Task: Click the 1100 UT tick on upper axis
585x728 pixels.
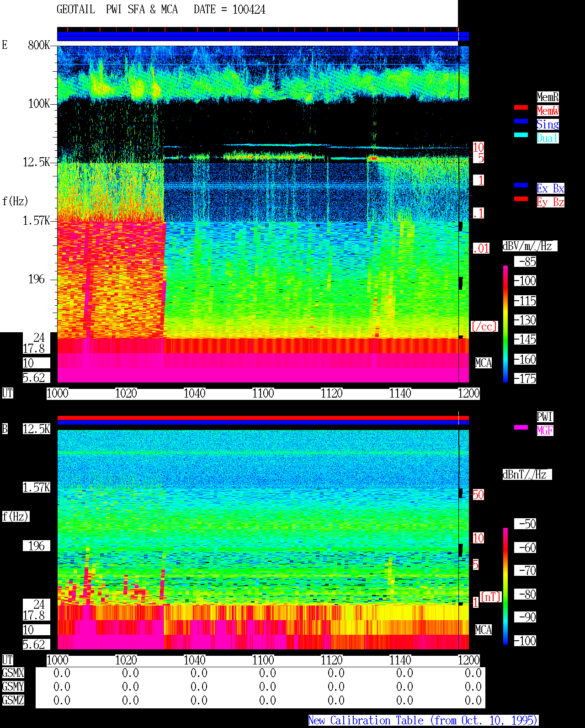Action: point(263,393)
